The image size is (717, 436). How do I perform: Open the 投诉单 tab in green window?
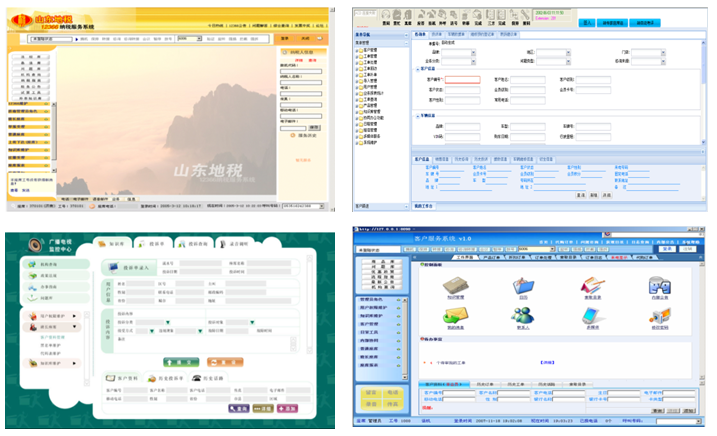[x=153, y=244]
